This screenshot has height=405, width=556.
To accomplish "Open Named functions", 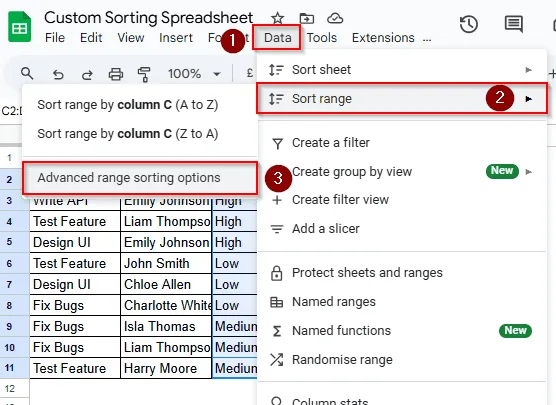I will pyautogui.click(x=401, y=331).
